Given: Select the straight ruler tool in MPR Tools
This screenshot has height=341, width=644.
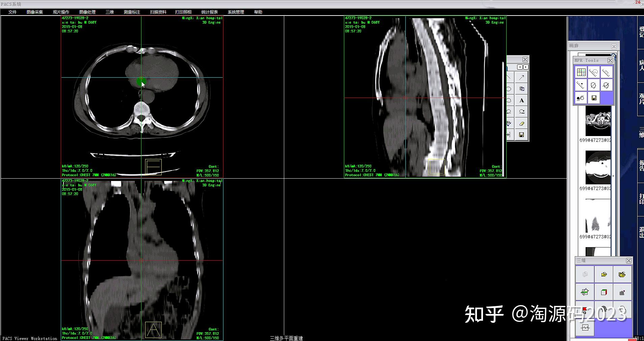Looking at the screenshot, I should [x=606, y=72].
